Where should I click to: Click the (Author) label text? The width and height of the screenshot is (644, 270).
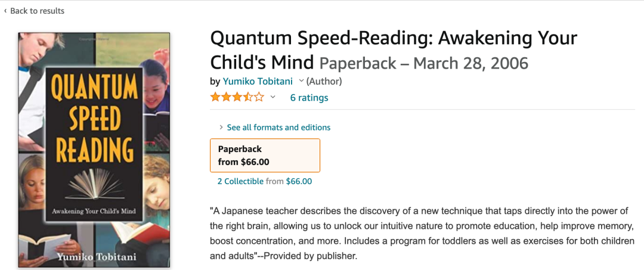pos(324,81)
